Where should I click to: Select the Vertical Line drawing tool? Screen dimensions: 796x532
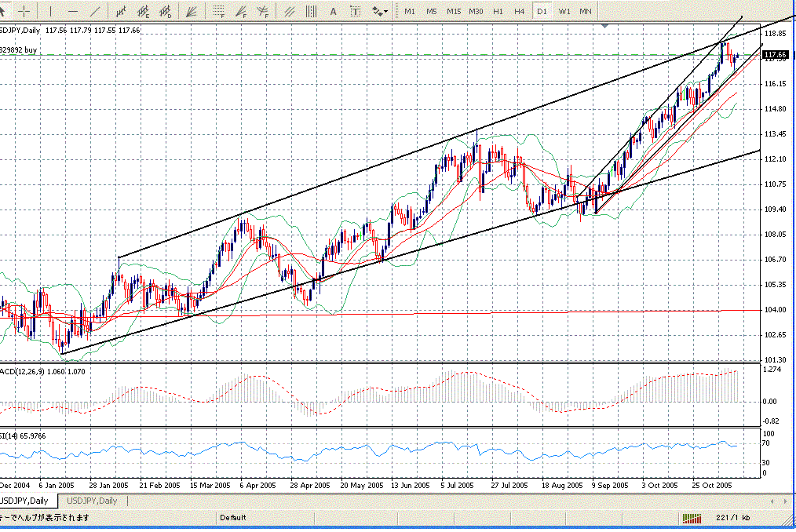tap(51, 11)
